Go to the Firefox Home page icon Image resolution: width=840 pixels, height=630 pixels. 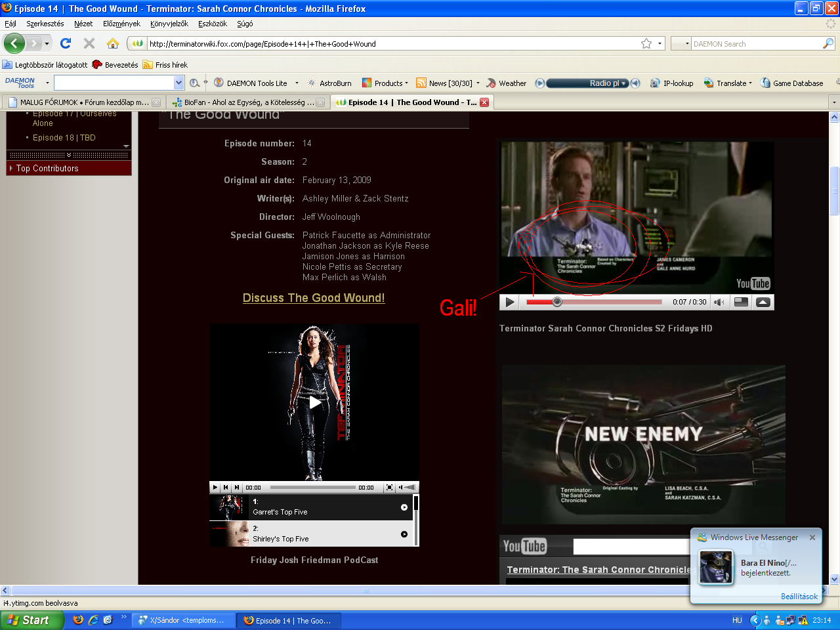113,43
